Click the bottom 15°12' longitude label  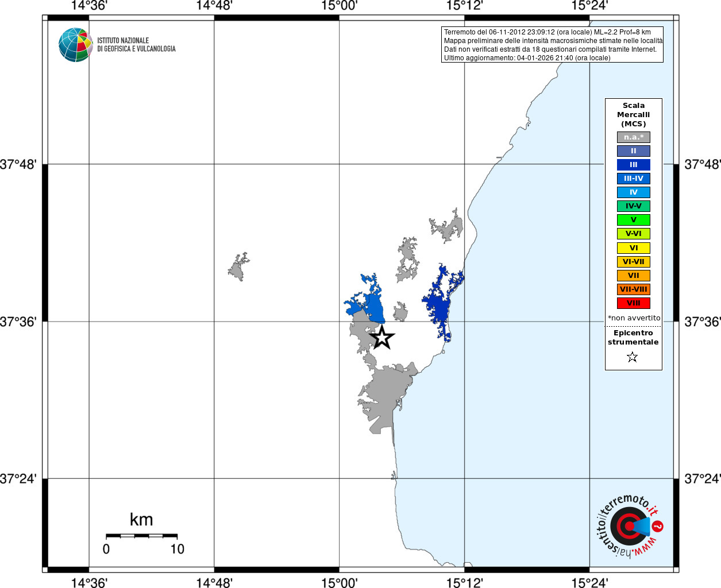[464, 583]
